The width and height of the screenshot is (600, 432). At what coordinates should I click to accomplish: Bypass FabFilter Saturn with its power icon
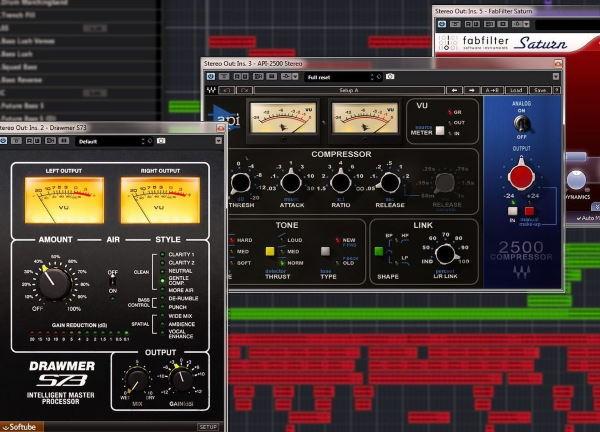[442, 24]
